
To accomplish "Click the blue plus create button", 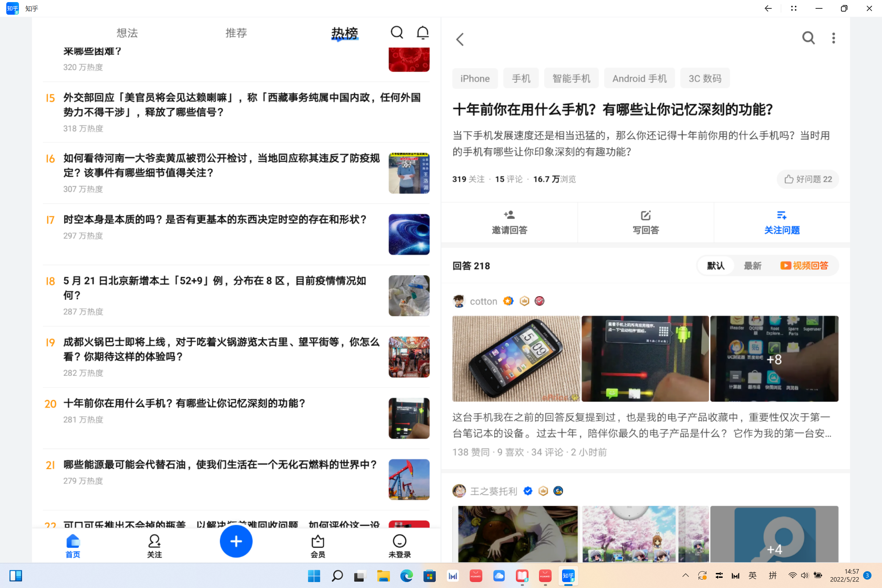I will click(236, 541).
